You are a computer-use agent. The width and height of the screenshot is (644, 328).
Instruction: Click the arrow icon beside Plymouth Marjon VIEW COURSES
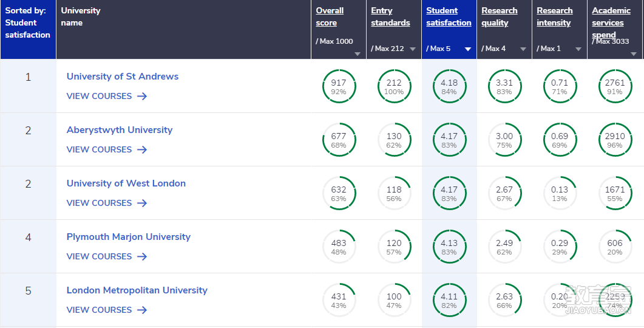(x=142, y=256)
